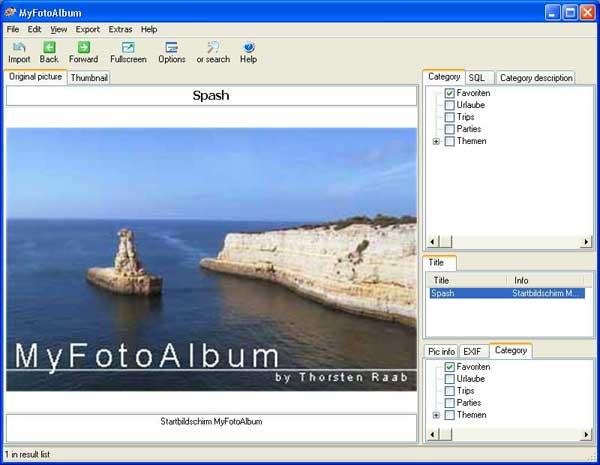
Task: Switch to the SQL tab
Action: point(479,78)
